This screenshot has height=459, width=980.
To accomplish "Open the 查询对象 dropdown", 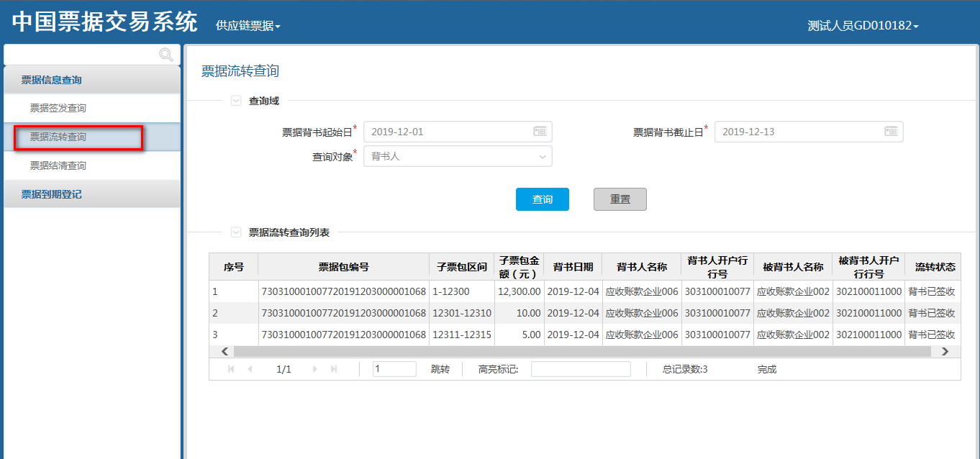I will [458, 156].
